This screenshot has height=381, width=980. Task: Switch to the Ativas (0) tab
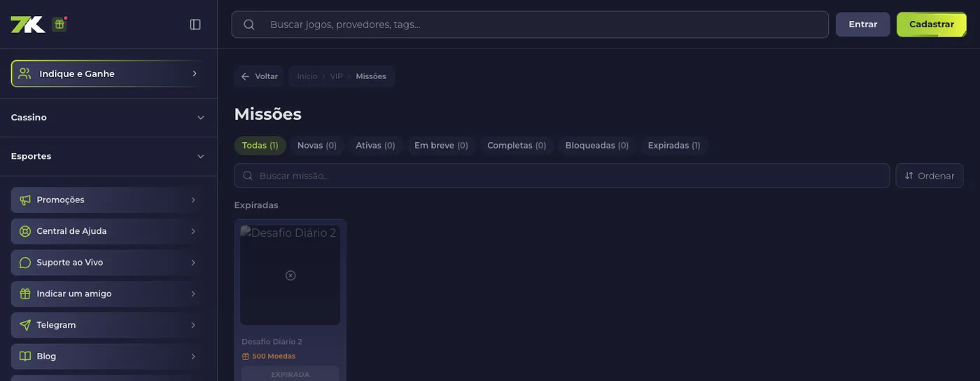point(375,146)
